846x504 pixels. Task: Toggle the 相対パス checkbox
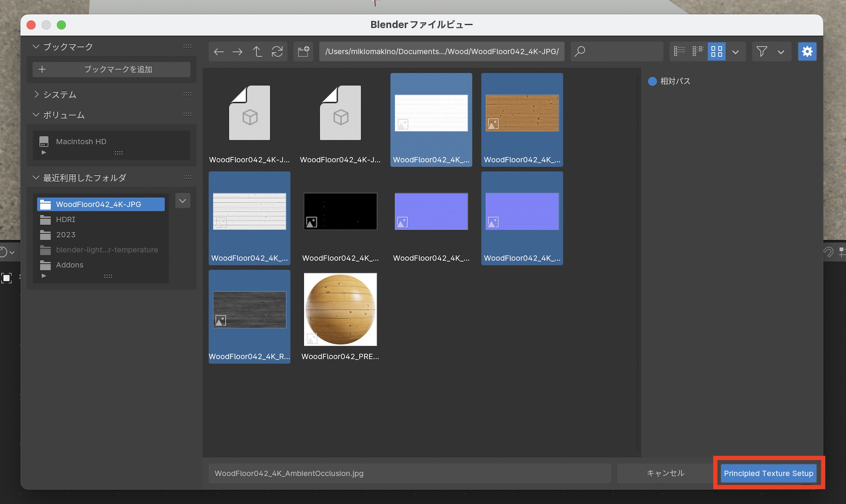(x=652, y=81)
